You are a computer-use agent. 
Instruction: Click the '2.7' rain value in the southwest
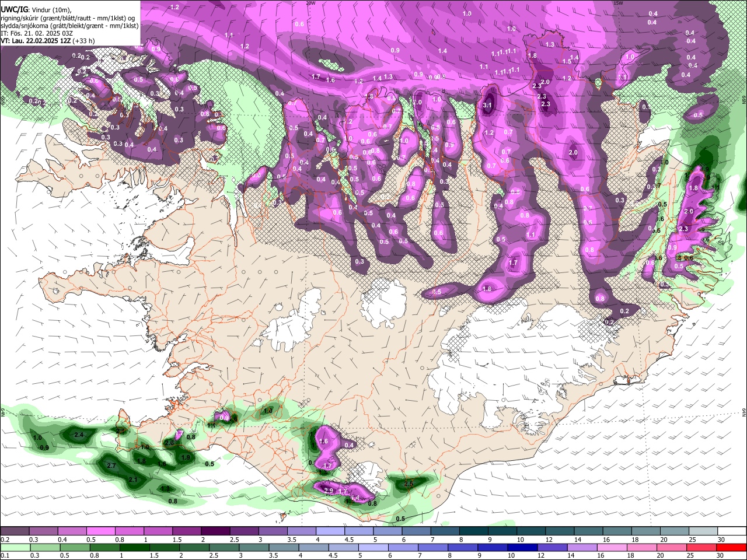112,466
